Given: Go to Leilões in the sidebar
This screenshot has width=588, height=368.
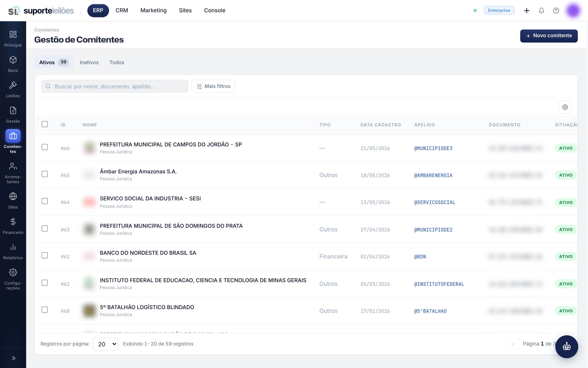Looking at the screenshot, I should [13, 89].
